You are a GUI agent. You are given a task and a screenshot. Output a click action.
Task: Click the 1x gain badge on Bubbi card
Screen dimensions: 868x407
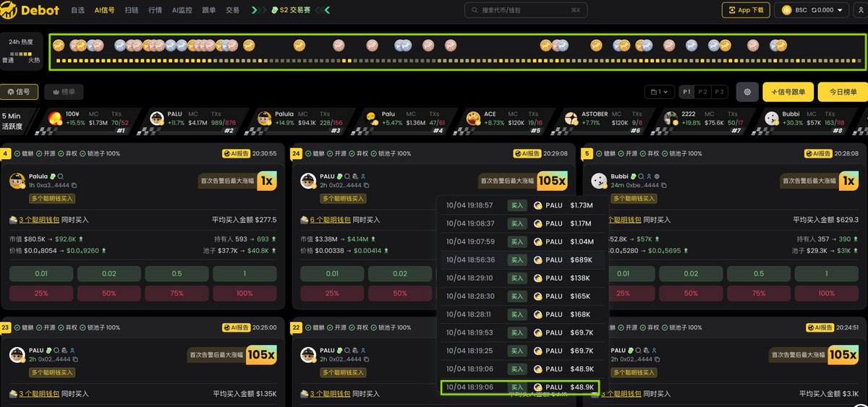pos(847,181)
